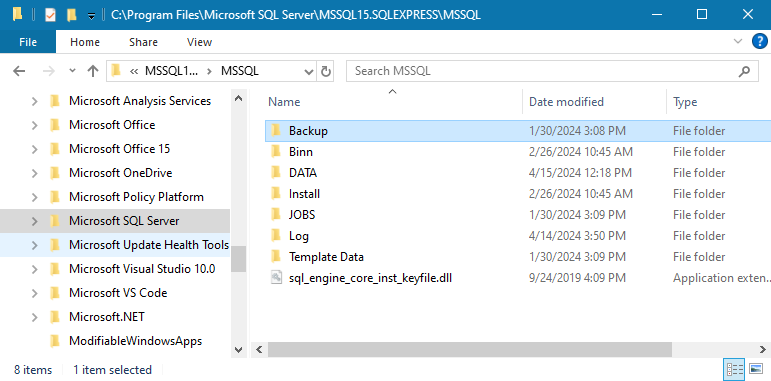Viewport: 771px width, 381px height.
Task: Switch to the Home ribbon tab
Action: [85, 42]
